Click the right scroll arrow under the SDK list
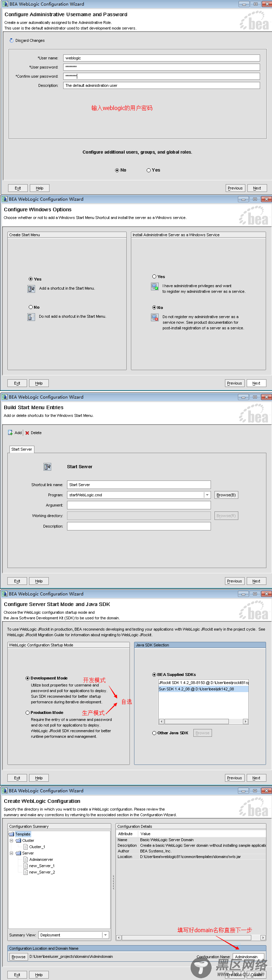272x980 pixels. tap(246, 721)
